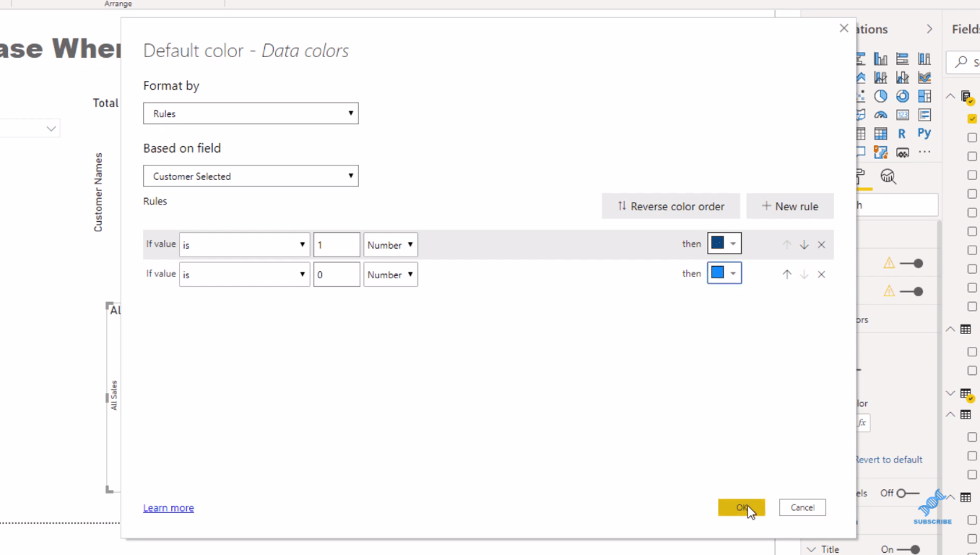Move the second rule up with arrow
980x555 pixels.
pos(786,274)
